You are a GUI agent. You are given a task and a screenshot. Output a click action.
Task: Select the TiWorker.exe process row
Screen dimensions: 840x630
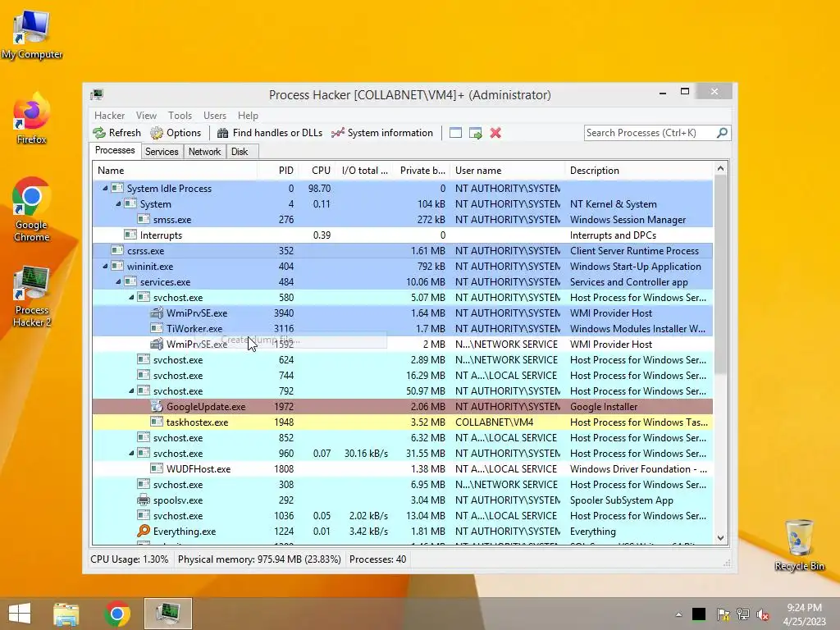click(403, 328)
